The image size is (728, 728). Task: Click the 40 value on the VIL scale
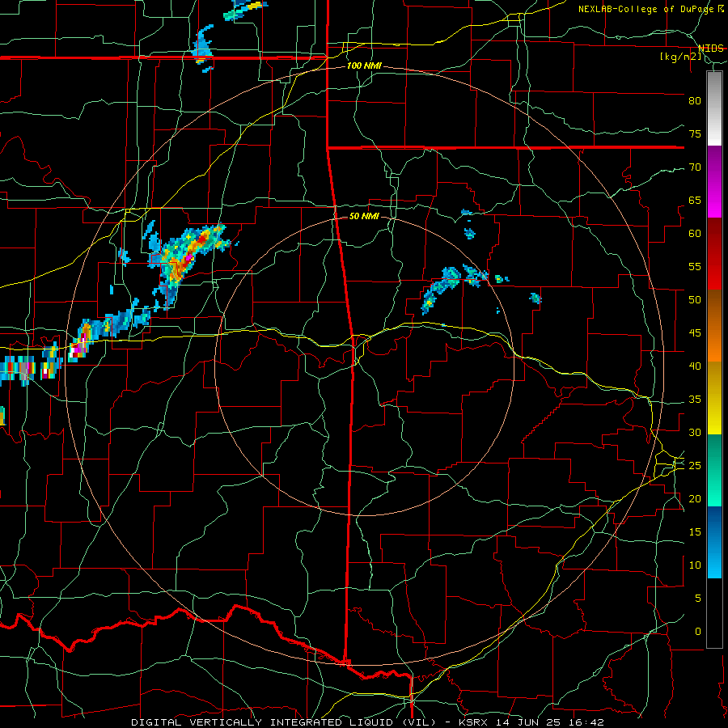(x=695, y=366)
